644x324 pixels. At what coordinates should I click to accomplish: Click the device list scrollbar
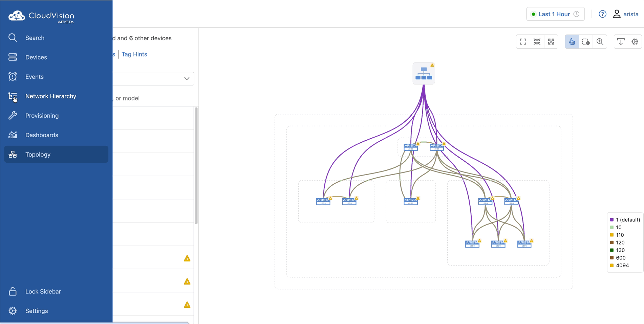(x=196, y=166)
